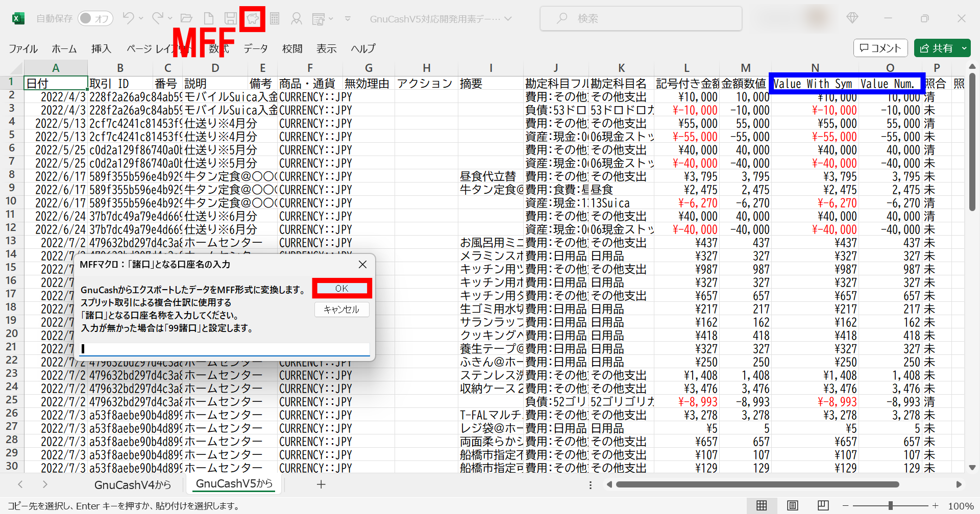
Task: Add a new sheet with plus icon
Action: point(321,484)
